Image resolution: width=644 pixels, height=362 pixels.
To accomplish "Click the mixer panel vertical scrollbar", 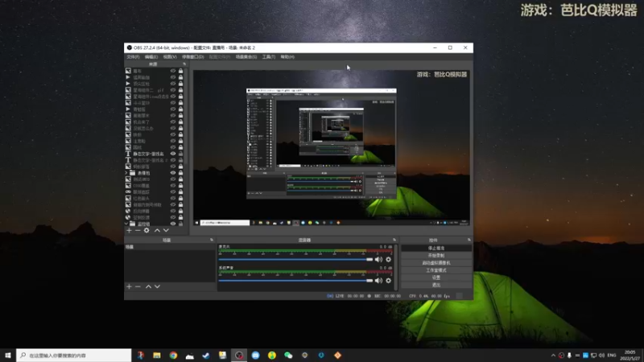I will [x=396, y=267].
